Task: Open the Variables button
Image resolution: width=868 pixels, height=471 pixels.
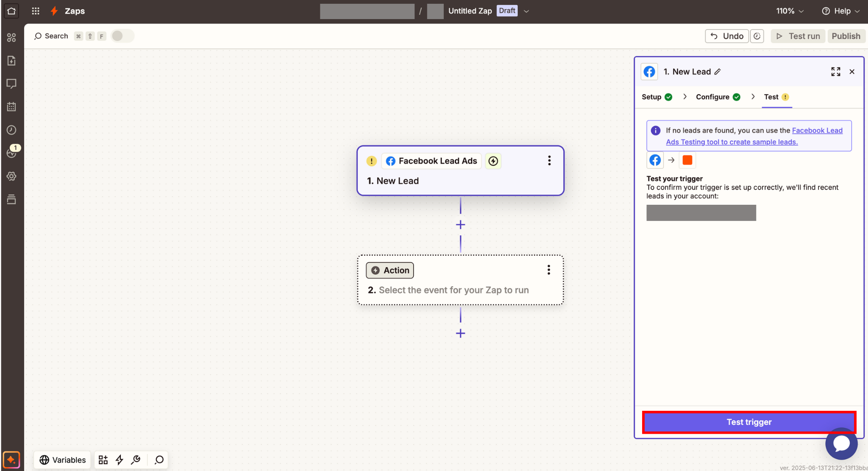Action: click(62, 460)
